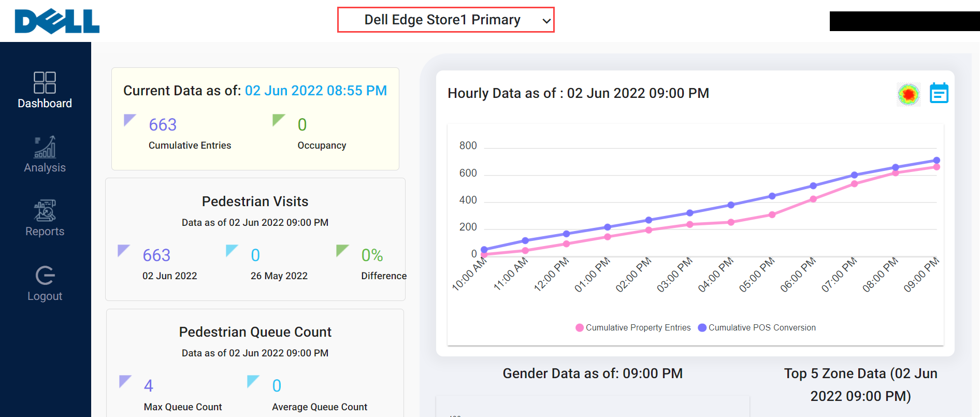Open the heatmap view icon

(x=909, y=94)
